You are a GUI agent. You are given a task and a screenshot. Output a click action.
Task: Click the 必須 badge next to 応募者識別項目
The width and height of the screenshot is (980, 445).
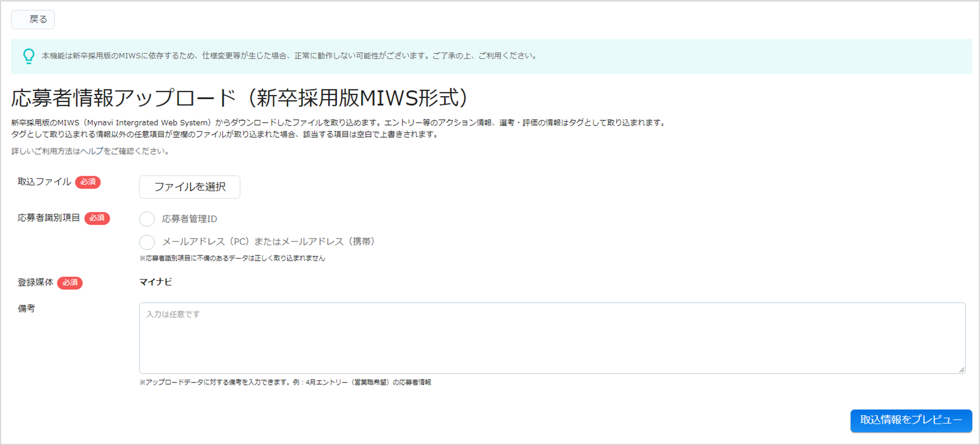pos(97,218)
